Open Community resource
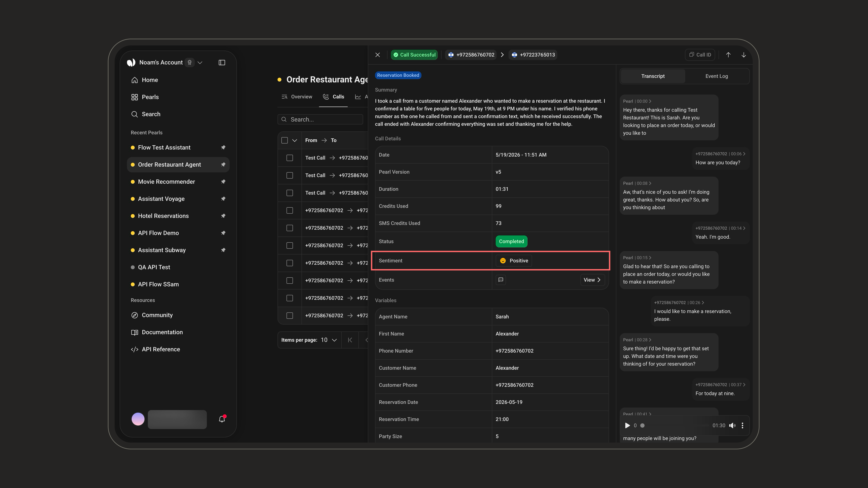The image size is (868, 488). tap(178, 315)
